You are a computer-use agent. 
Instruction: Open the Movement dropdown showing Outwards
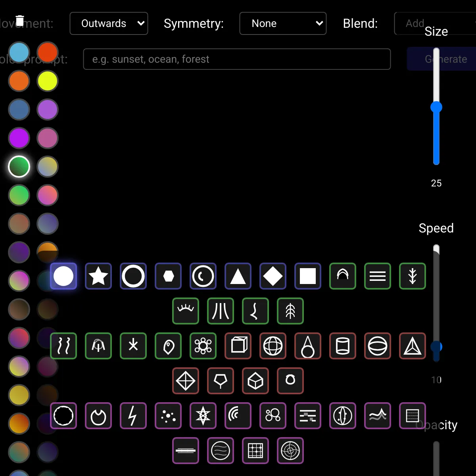click(x=109, y=23)
